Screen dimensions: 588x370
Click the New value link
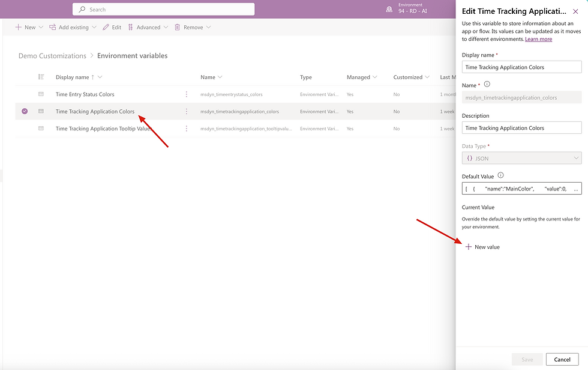tap(487, 247)
